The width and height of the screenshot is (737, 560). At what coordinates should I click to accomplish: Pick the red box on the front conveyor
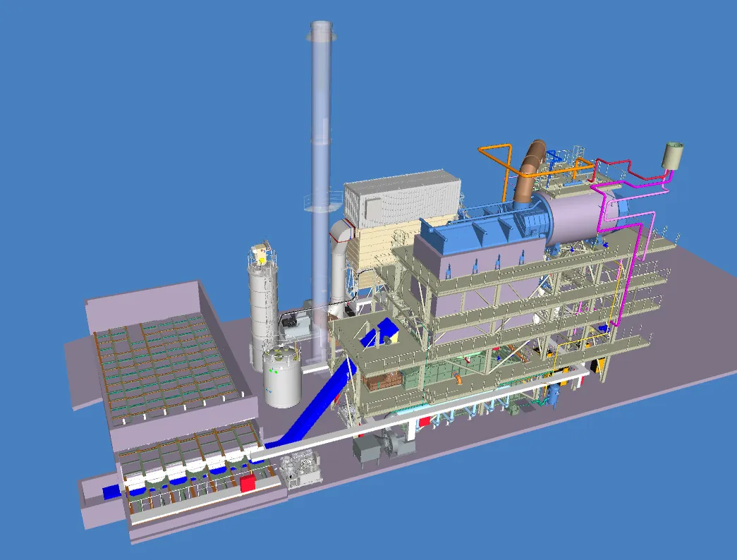248,483
